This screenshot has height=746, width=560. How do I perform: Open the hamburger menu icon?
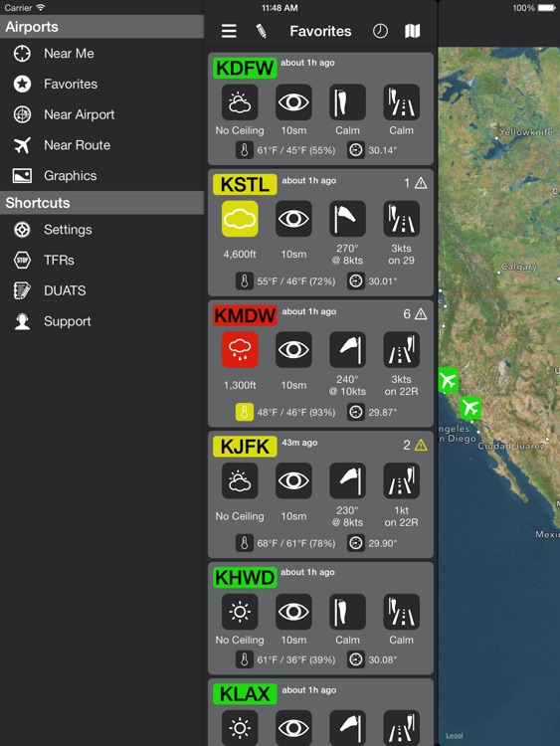tap(229, 32)
